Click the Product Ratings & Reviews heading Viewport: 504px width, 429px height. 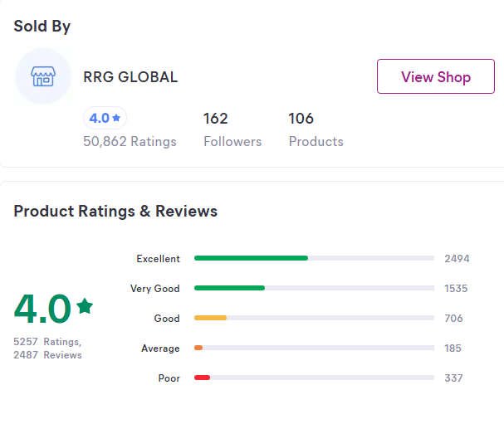(x=115, y=212)
